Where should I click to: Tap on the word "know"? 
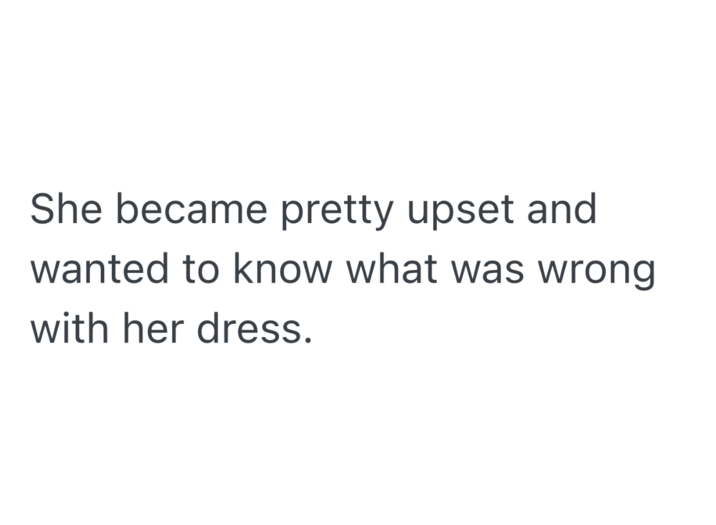coord(284,270)
